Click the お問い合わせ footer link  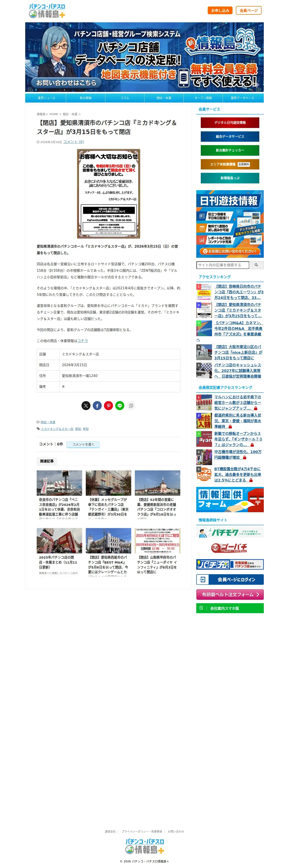click(176, 832)
